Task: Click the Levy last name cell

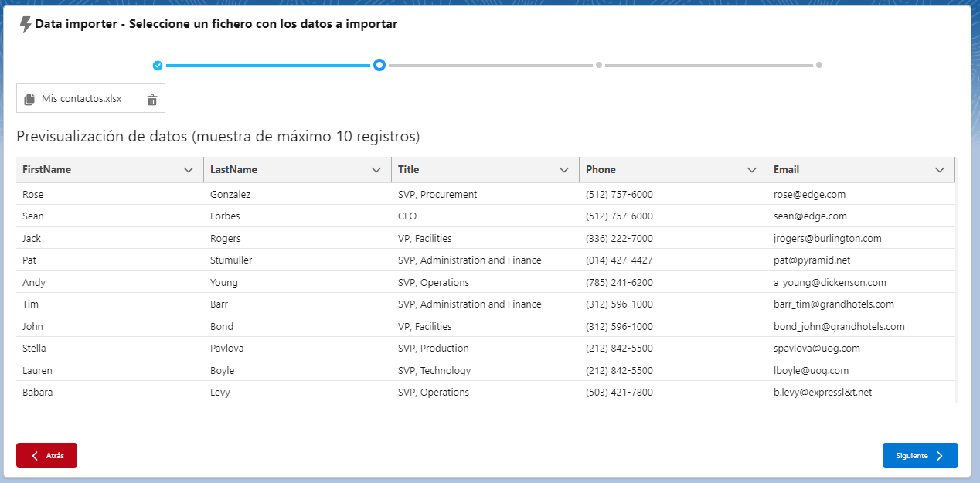Action: [298, 393]
